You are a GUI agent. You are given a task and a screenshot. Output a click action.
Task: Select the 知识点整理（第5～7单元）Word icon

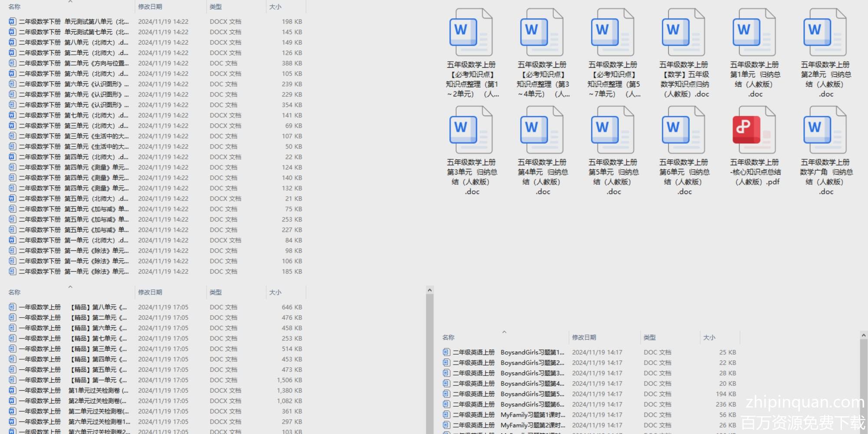(612, 33)
